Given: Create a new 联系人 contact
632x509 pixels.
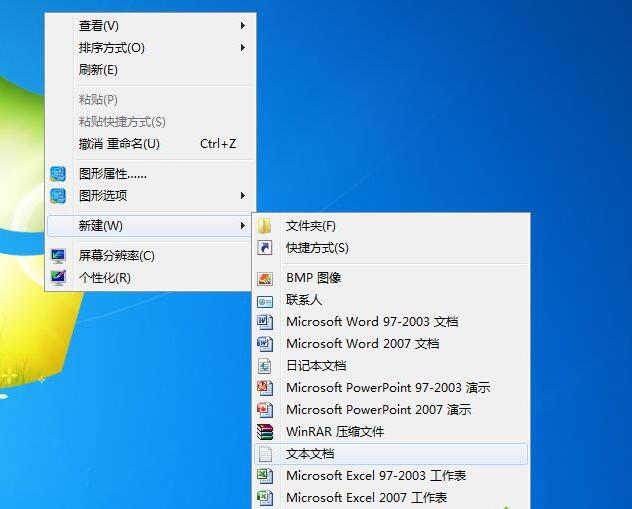Looking at the screenshot, I should (391, 300).
